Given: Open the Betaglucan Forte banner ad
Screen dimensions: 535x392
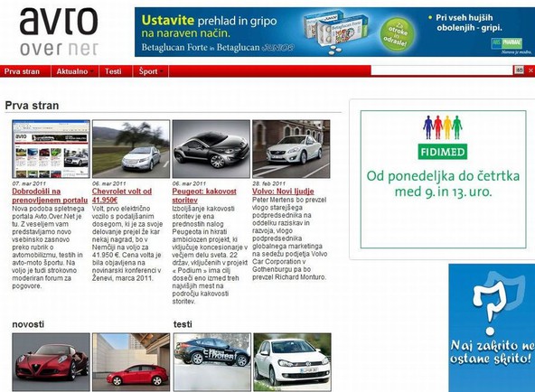Looking at the screenshot, I should coord(334,32).
